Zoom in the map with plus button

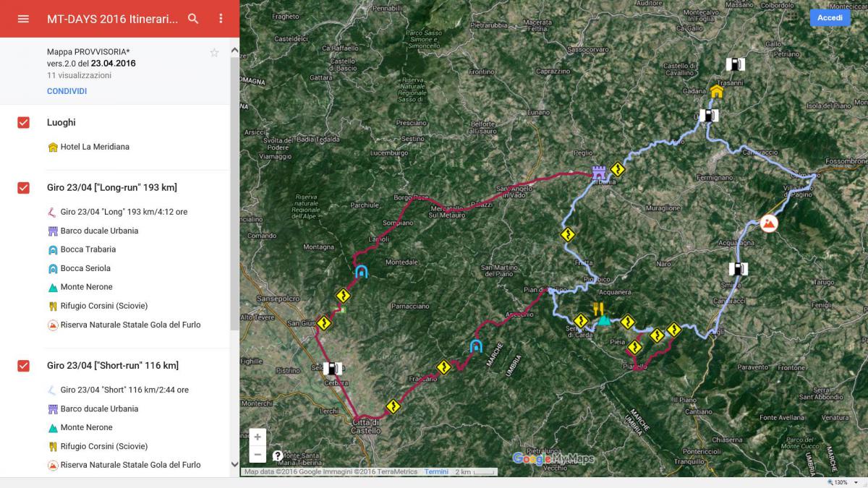(258, 437)
